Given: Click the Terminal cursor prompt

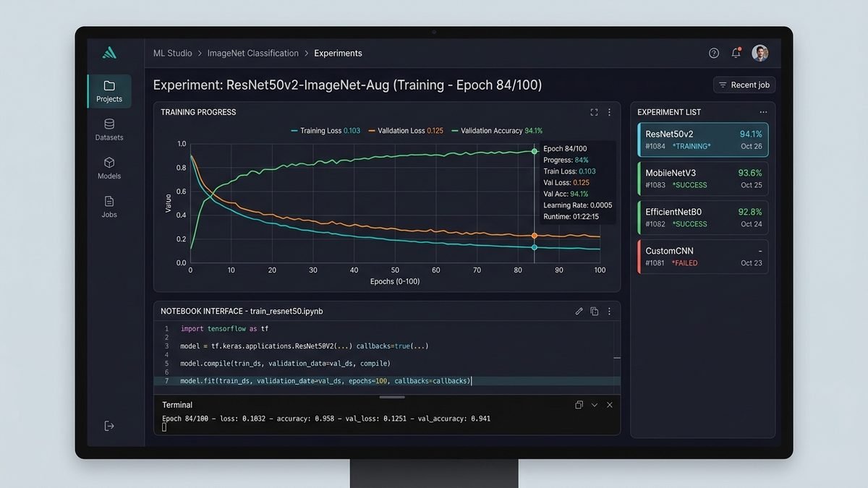Looking at the screenshot, I should pos(164,427).
